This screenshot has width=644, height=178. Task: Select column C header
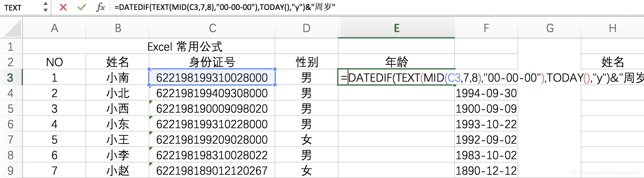(212, 28)
